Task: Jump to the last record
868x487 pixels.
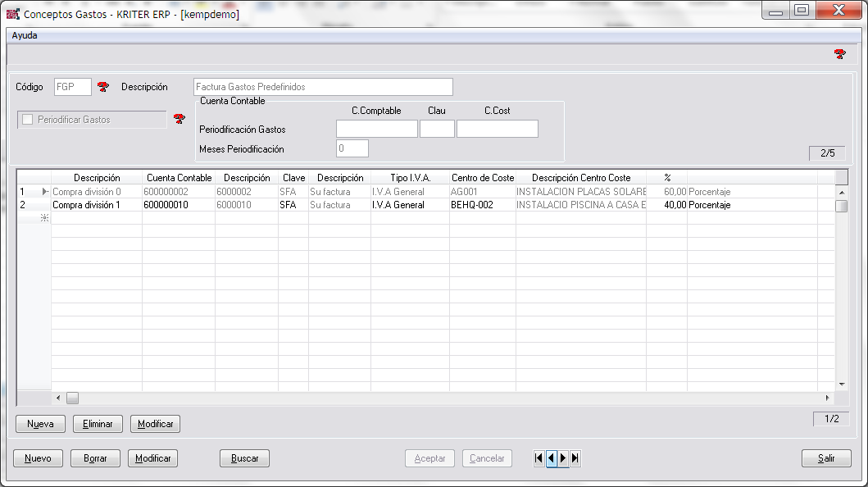Action: click(x=575, y=458)
